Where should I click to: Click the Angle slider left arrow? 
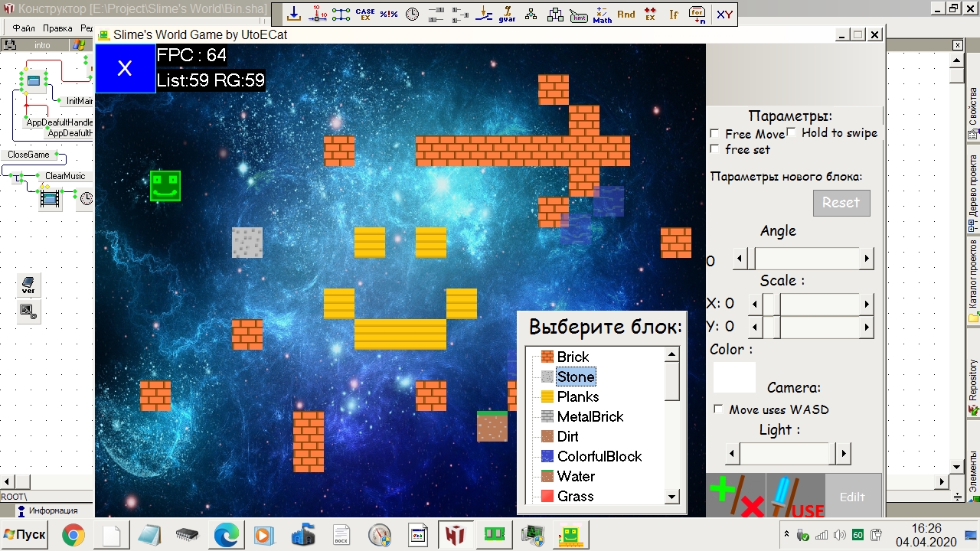point(740,259)
